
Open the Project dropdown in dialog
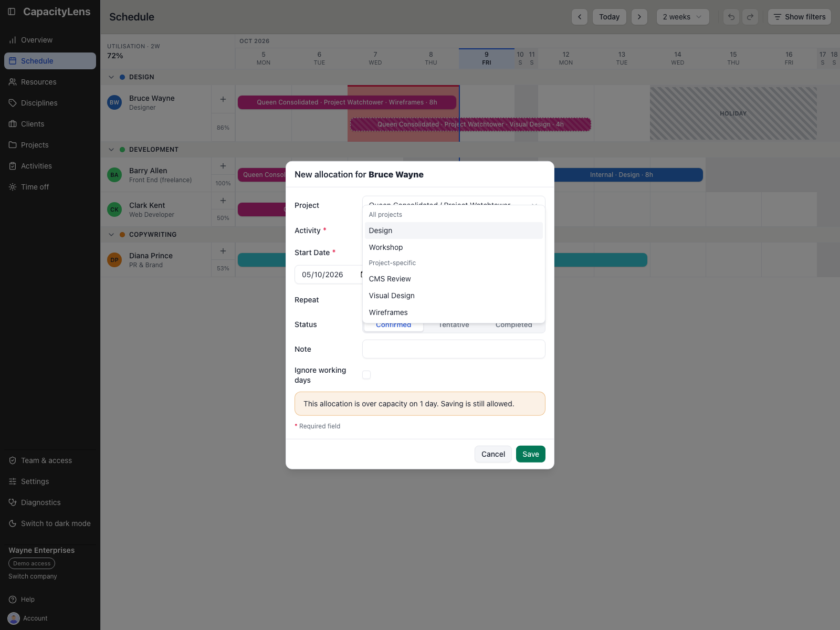454,201
